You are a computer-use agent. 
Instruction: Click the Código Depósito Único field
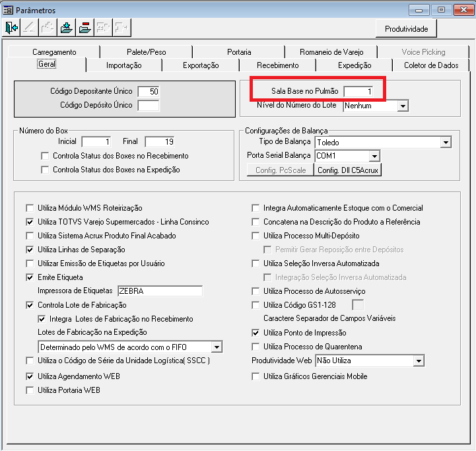(x=149, y=106)
